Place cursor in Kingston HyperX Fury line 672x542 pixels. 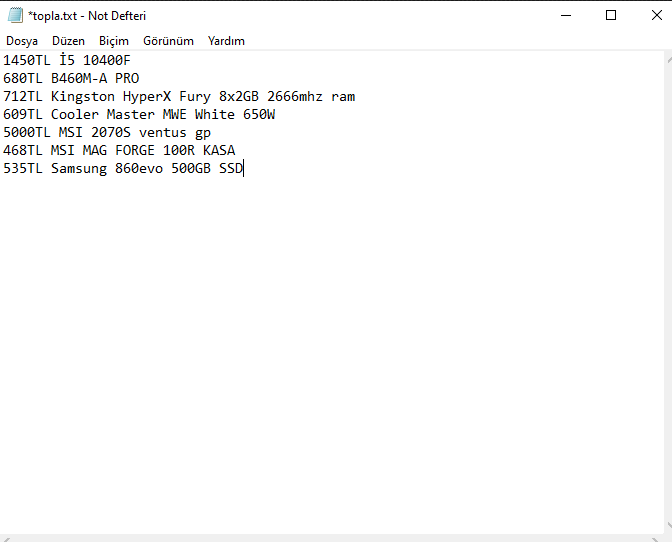coord(179,96)
